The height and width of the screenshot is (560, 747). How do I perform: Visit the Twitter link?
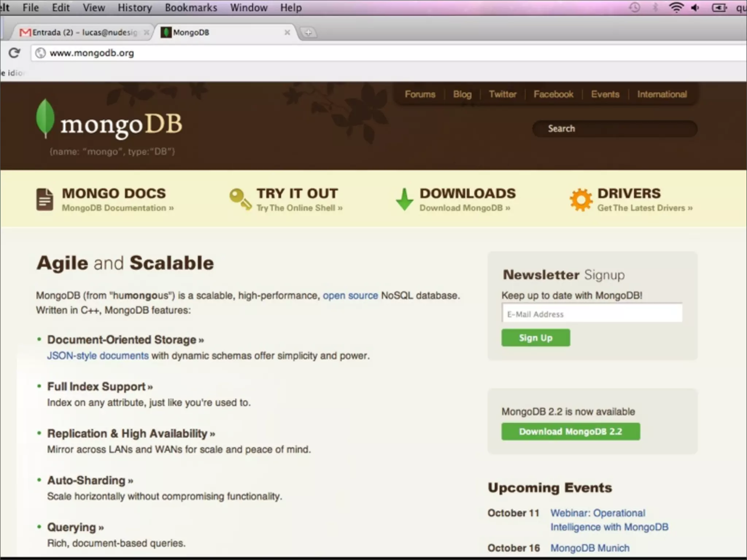[x=503, y=94]
